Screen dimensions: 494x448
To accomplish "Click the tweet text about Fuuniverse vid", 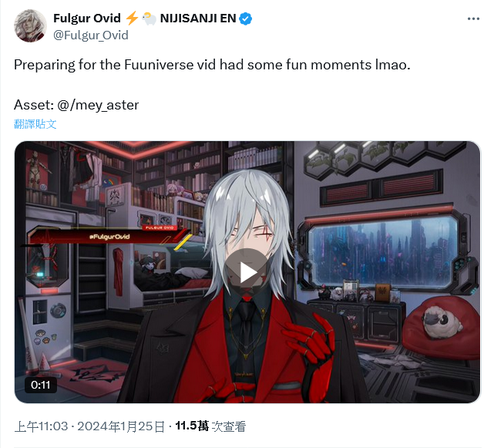I will pos(212,65).
